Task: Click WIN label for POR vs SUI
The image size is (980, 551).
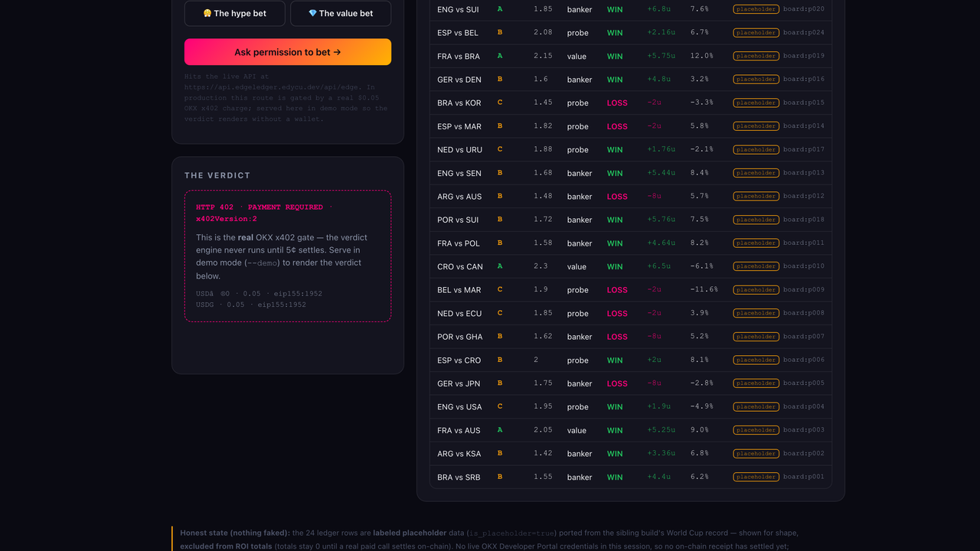Action: (x=615, y=220)
